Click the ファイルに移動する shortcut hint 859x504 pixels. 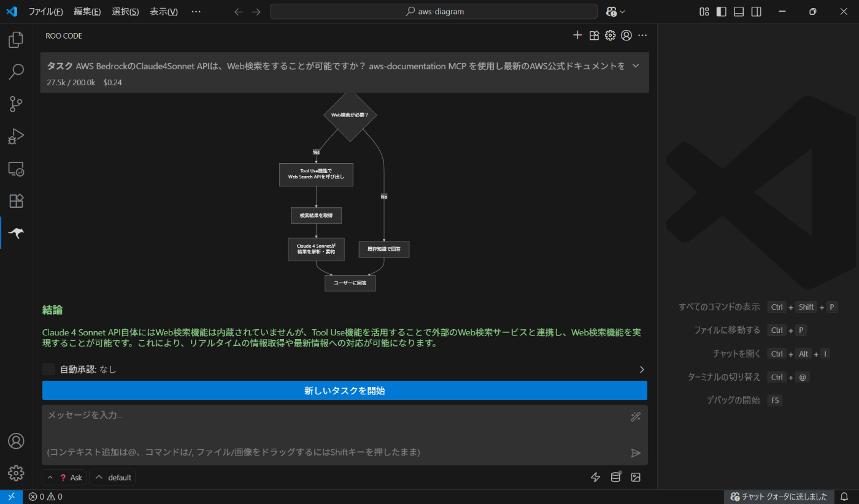click(727, 330)
